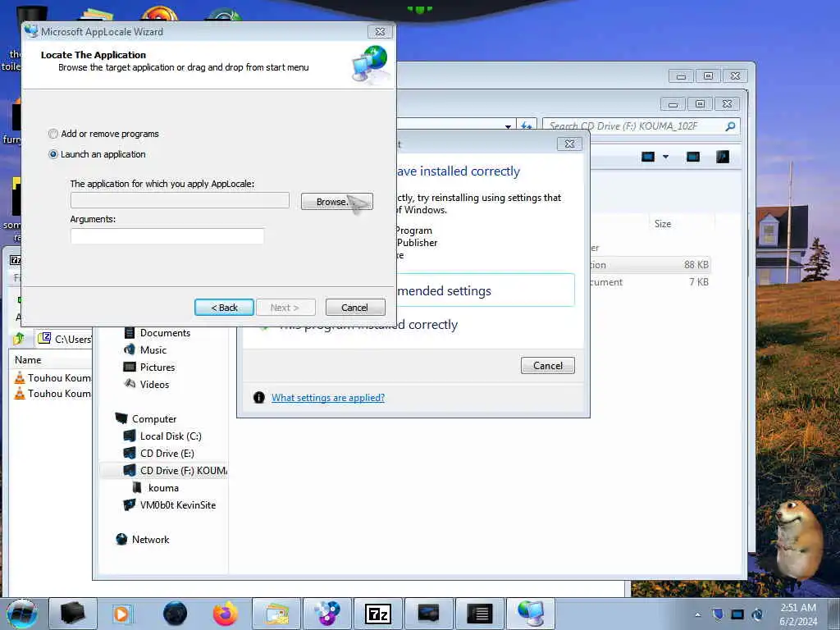Select the second Touhou Koum file in 7-Zip
This screenshot has height=630, width=840.
pos(52,393)
